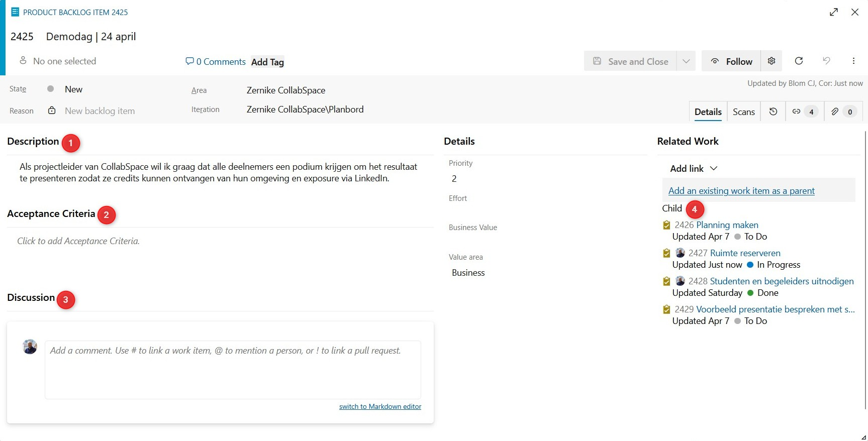
Task: Open the Area field Zernike CollabSpace
Action: pyautogui.click(x=286, y=90)
